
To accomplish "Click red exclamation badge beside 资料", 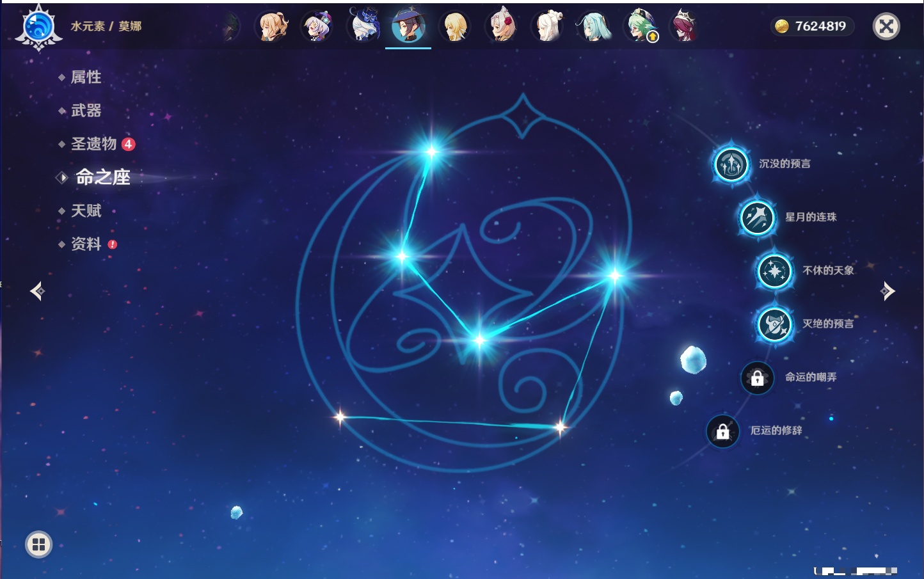I will click(113, 244).
